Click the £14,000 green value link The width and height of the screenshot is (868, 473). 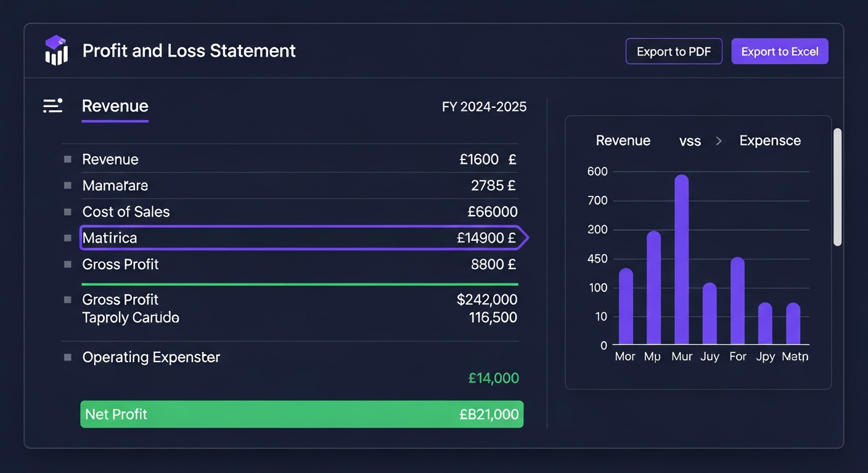click(493, 378)
